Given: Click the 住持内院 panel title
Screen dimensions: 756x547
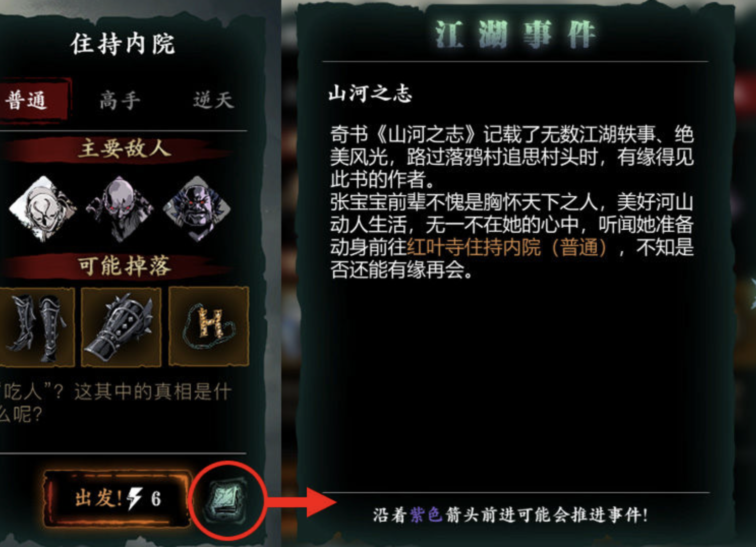Looking at the screenshot, I should (x=123, y=44).
